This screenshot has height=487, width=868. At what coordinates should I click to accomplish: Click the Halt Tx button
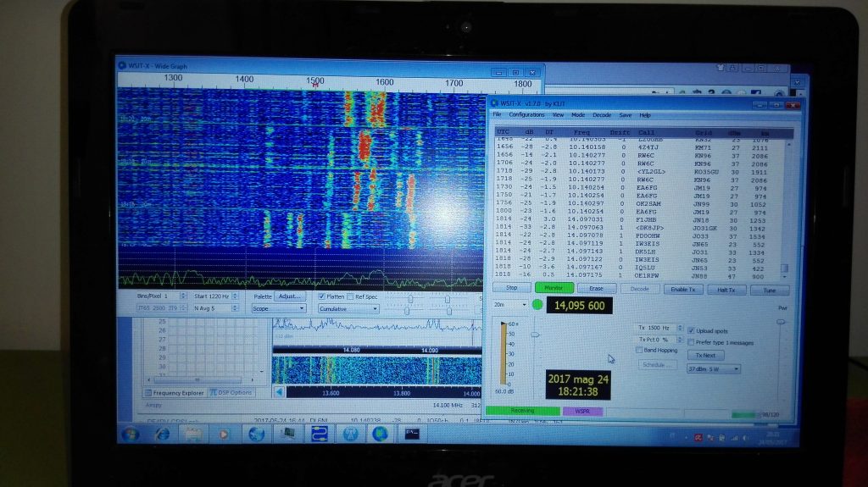click(x=726, y=290)
